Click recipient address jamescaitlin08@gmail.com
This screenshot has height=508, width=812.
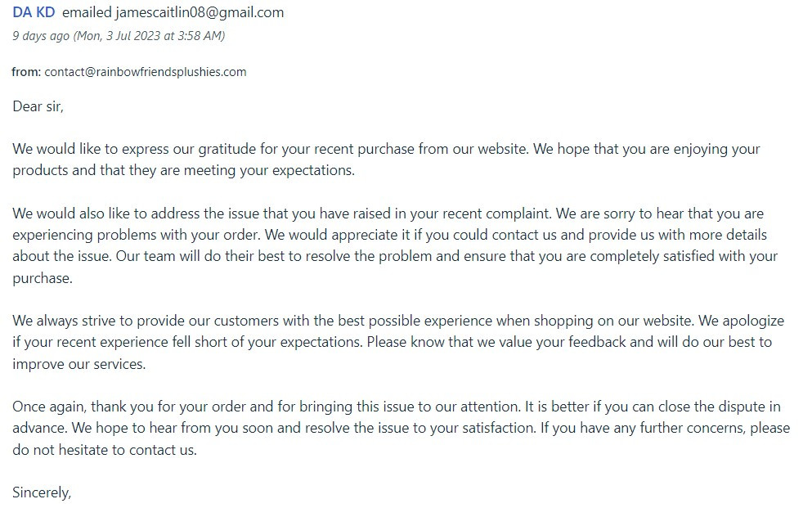200,12
